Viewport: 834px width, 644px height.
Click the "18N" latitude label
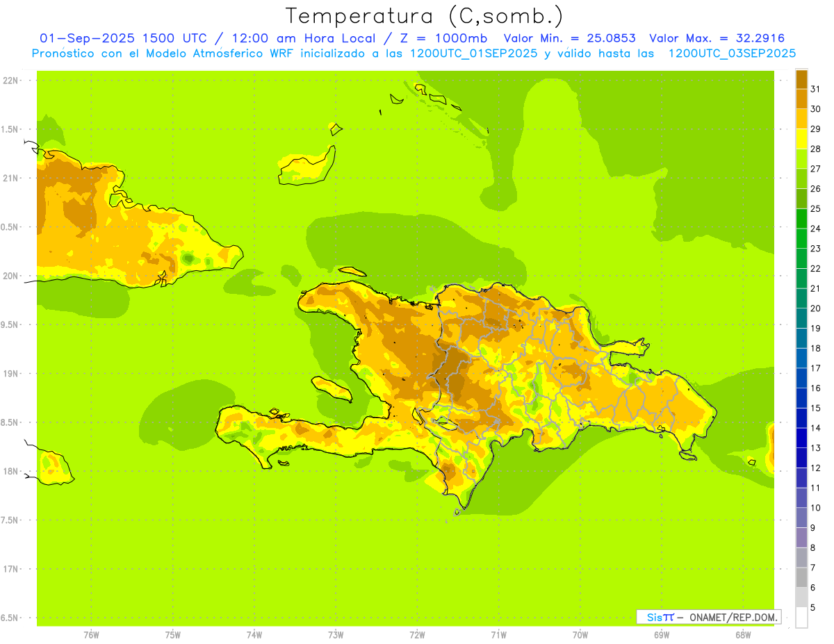pyautogui.click(x=12, y=472)
